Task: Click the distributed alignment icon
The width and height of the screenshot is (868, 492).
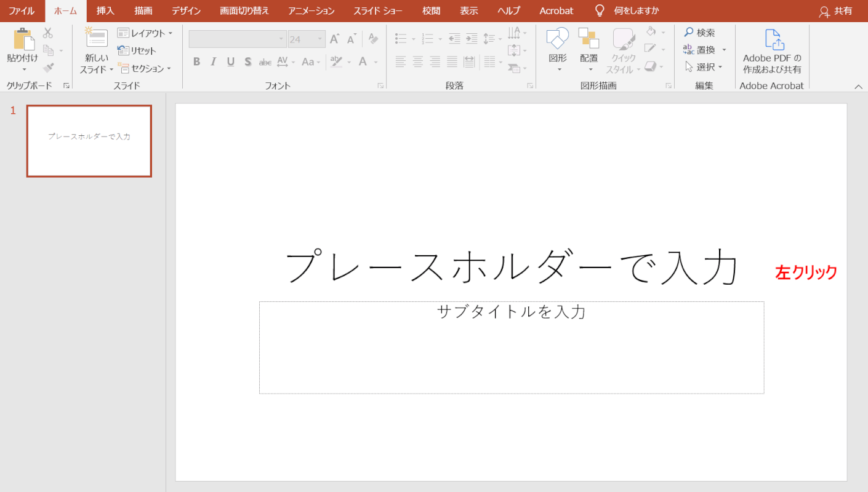Action: pyautogui.click(x=469, y=61)
